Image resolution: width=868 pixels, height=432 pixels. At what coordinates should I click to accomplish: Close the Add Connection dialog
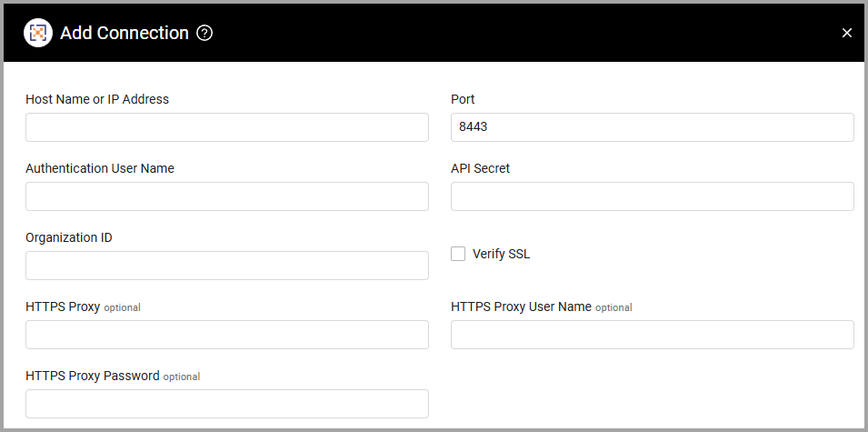(846, 34)
